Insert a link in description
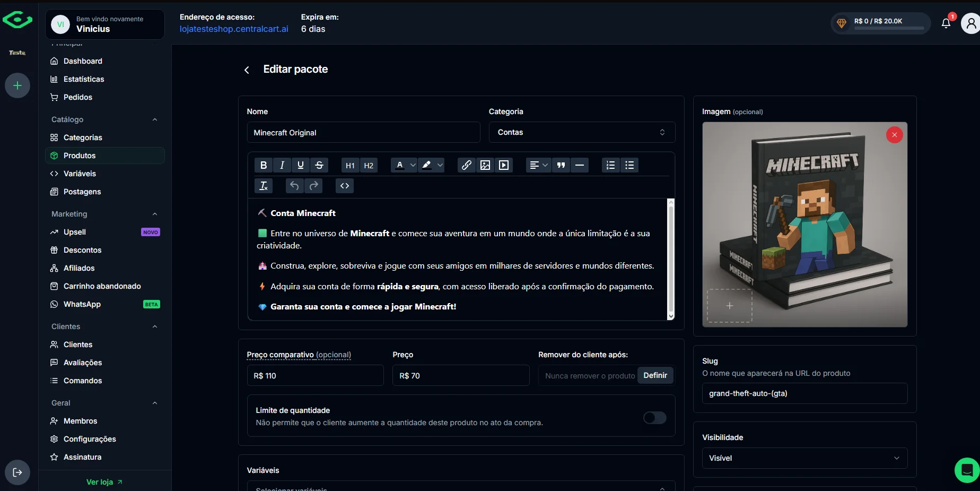This screenshot has width=980, height=491. (x=467, y=165)
